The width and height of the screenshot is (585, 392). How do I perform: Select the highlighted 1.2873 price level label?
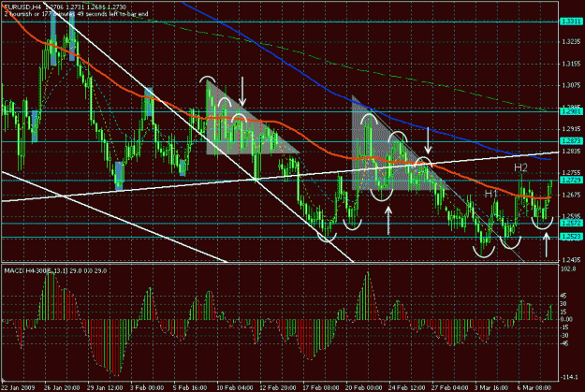click(571, 141)
